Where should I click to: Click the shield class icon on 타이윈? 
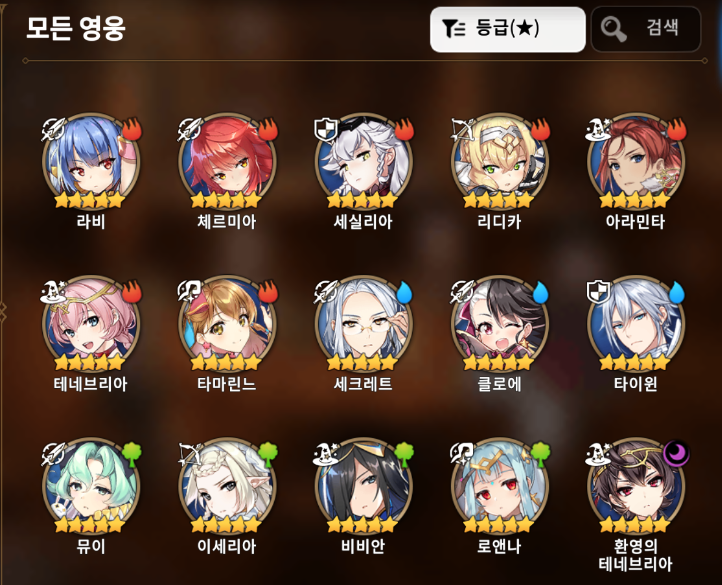click(x=598, y=292)
